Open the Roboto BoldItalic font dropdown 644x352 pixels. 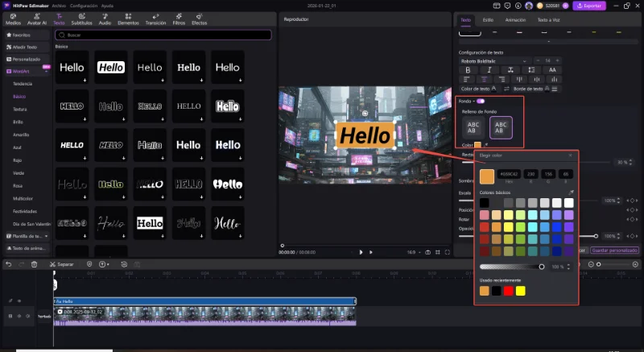tap(493, 60)
